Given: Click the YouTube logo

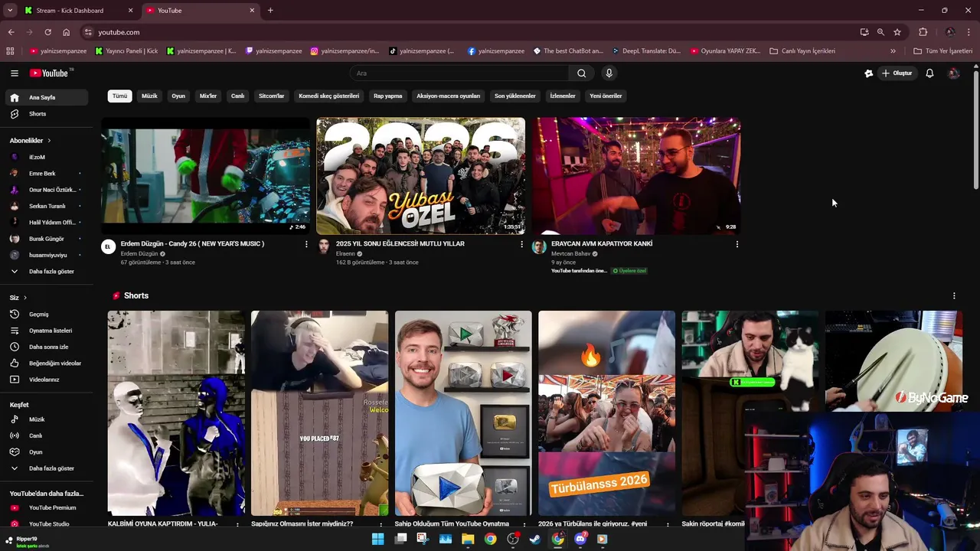Looking at the screenshot, I should pos(50,73).
